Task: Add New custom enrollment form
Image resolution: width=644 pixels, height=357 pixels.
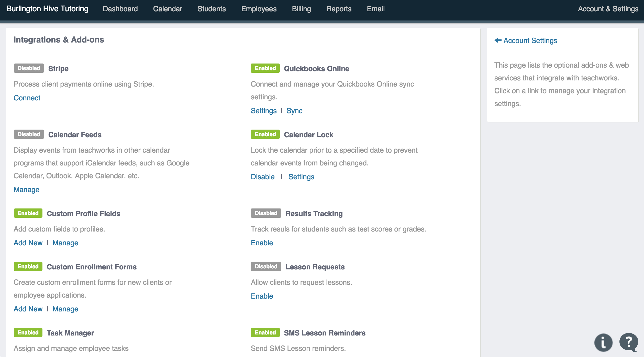Action: [x=28, y=309]
